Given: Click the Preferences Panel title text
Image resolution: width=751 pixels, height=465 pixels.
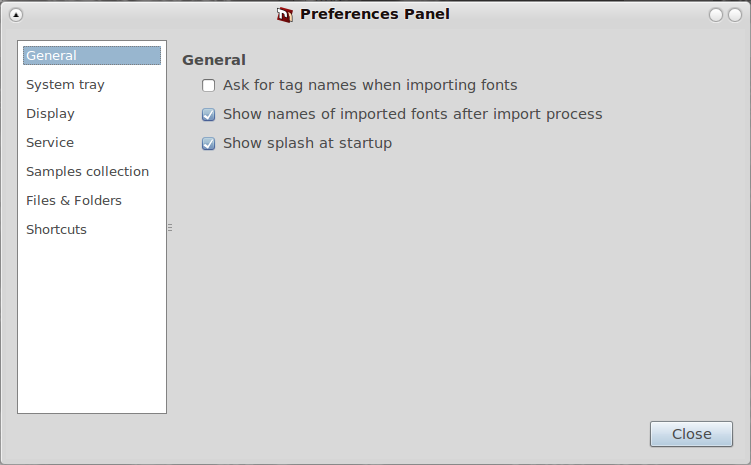Looking at the screenshot, I should click(x=375, y=14).
